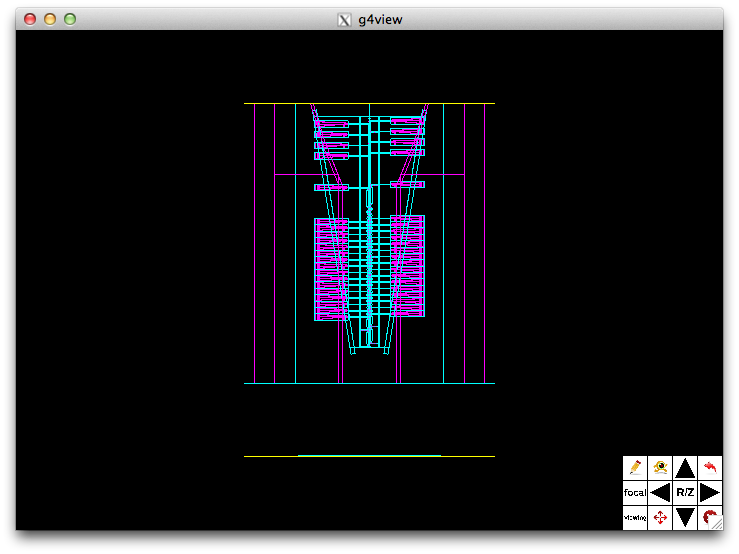The image size is (739, 554).
Task: Select the focal mode button
Action: pos(634,492)
